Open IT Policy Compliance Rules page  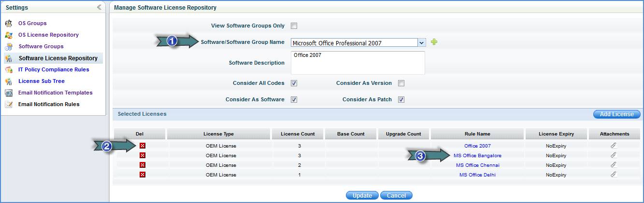pos(54,69)
